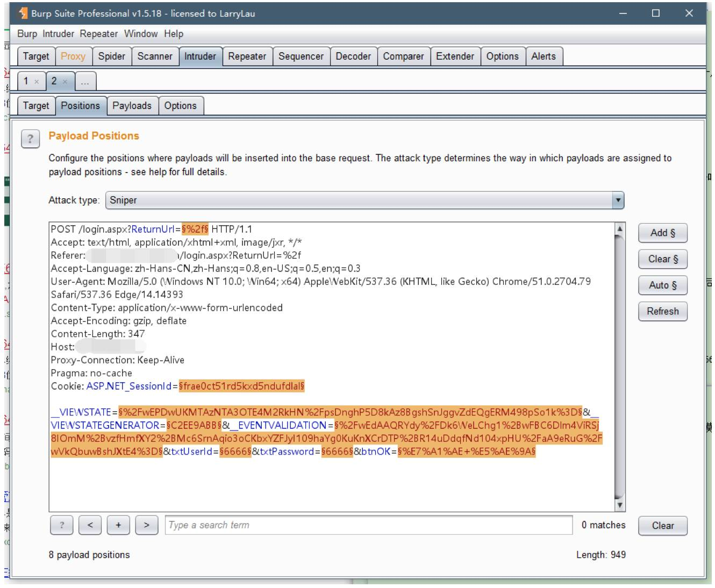Switch to the Extender tab

[x=455, y=56]
